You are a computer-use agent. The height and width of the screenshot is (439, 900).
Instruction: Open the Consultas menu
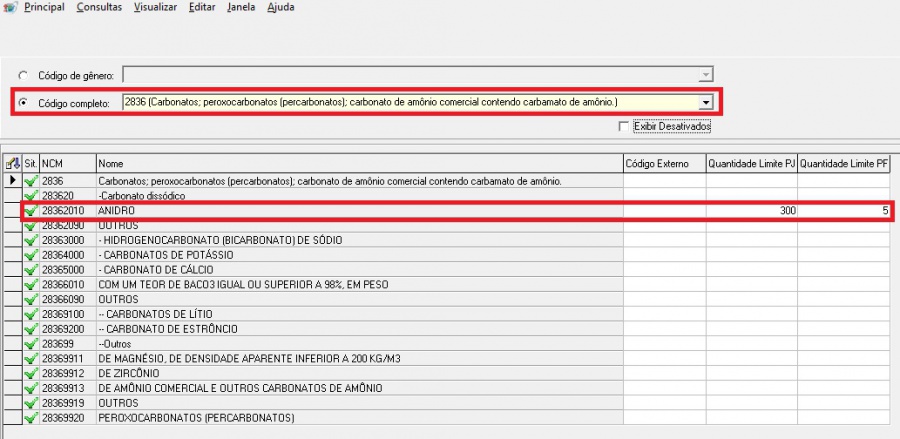(x=99, y=8)
